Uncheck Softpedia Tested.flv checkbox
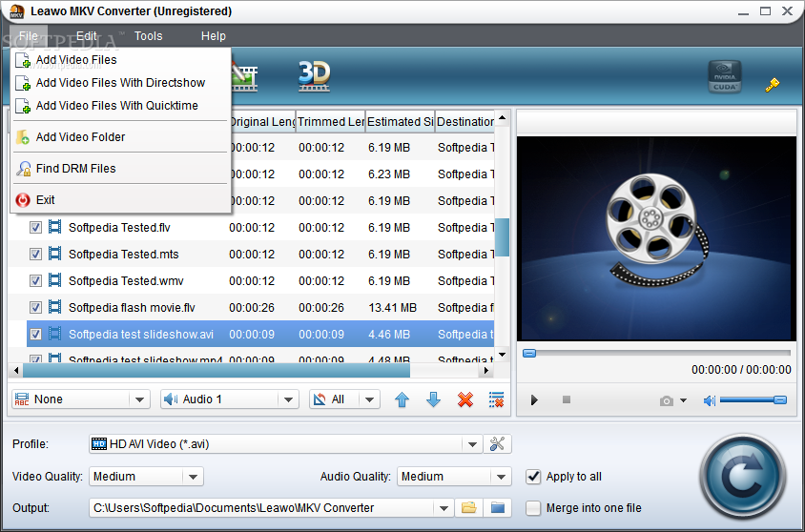The height and width of the screenshot is (532, 805). pos(35,227)
